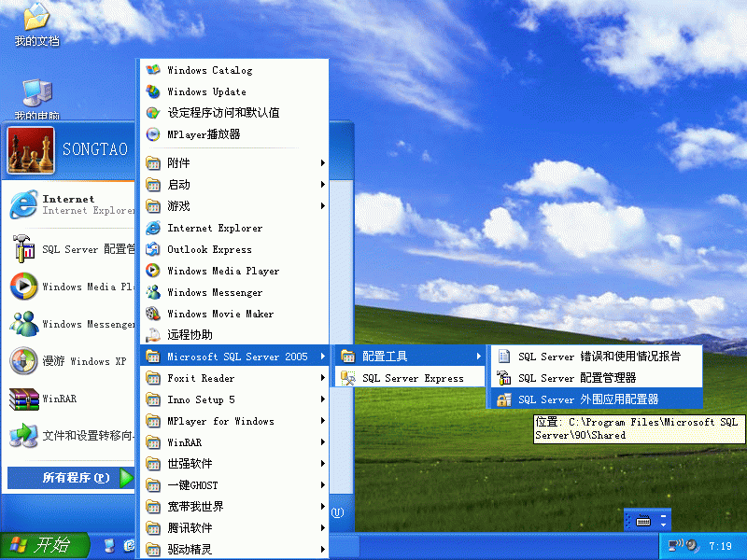
Task: Click the wireless network tray icon
Action: [x=675, y=545]
